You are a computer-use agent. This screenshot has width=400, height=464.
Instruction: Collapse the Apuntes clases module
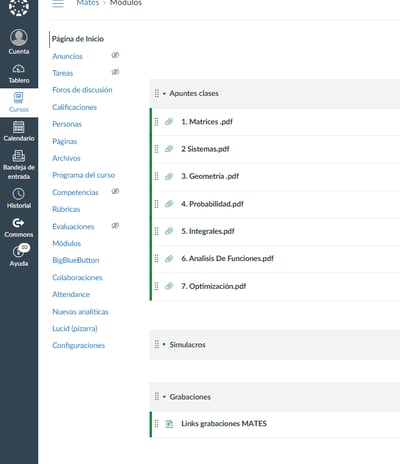click(164, 94)
